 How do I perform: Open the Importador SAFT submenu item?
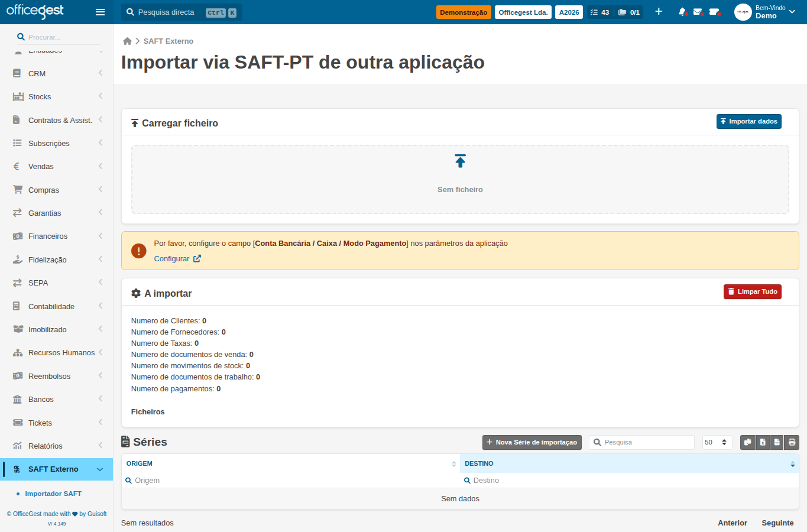pyautogui.click(x=53, y=494)
